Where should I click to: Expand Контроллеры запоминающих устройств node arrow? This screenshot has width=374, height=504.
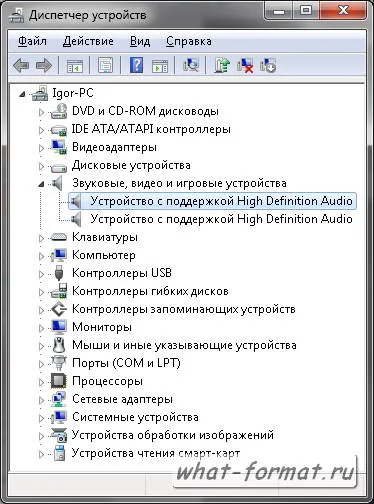pos(41,310)
